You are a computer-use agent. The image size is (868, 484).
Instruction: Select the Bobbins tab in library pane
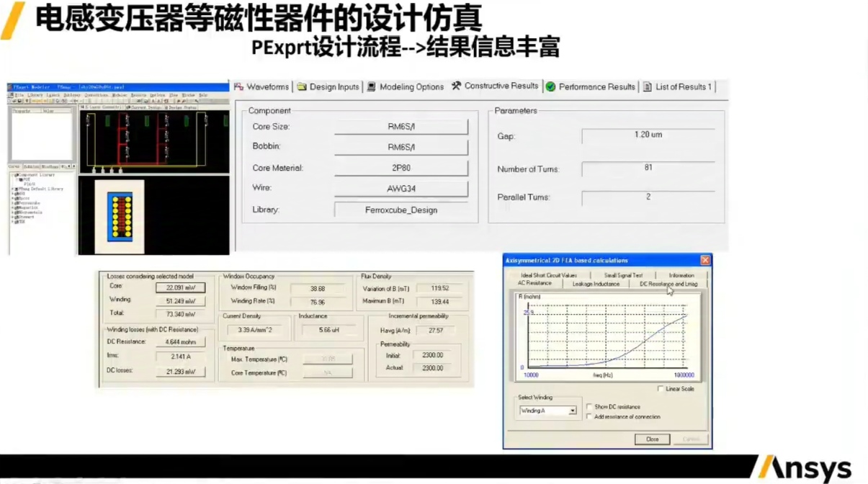[x=32, y=166]
